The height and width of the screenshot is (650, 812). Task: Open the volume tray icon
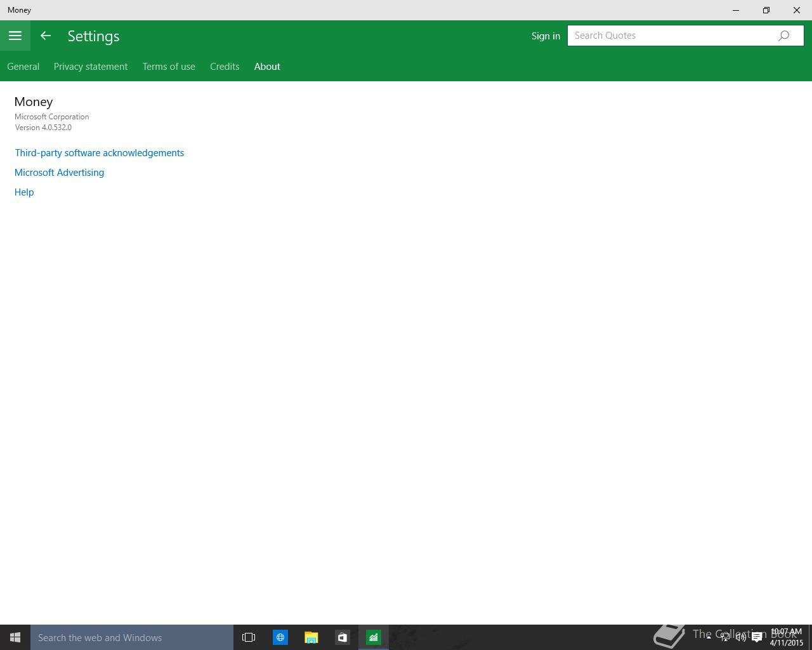click(x=740, y=637)
